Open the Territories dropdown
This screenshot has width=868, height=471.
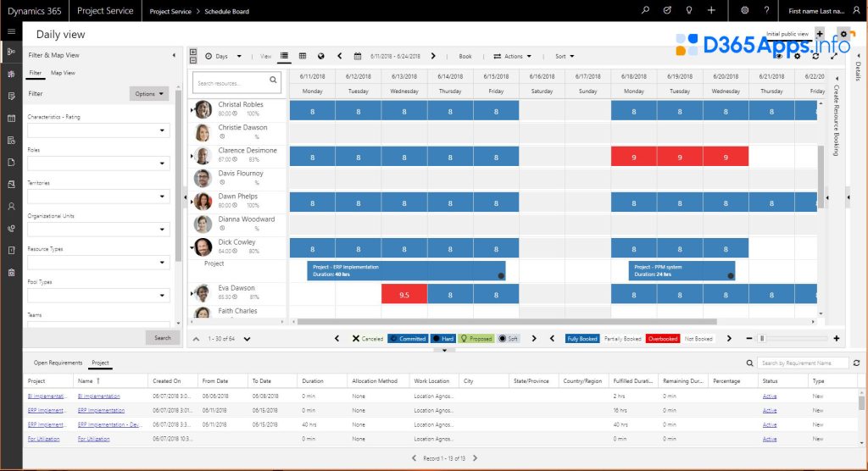pyautogui.click(x=98, y=196)
